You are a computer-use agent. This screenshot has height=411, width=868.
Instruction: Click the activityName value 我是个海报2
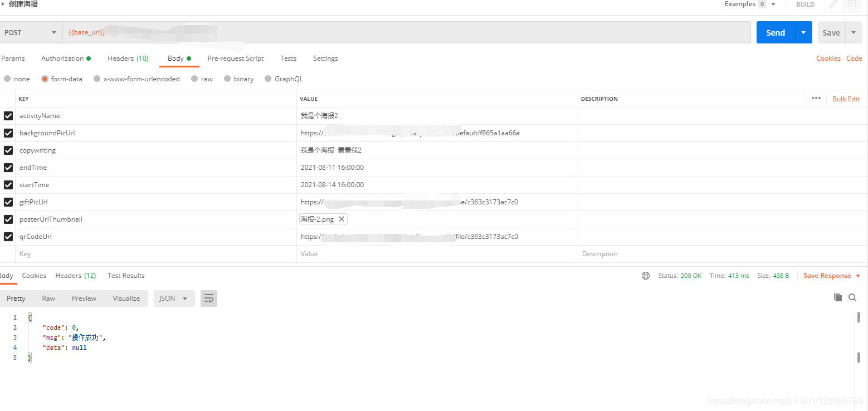click(319, 116)
